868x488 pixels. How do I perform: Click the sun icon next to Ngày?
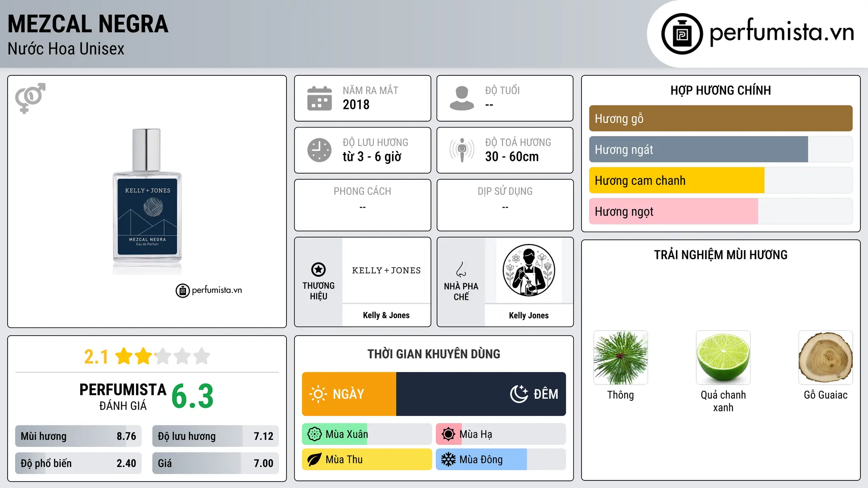(x=318, y=394)
